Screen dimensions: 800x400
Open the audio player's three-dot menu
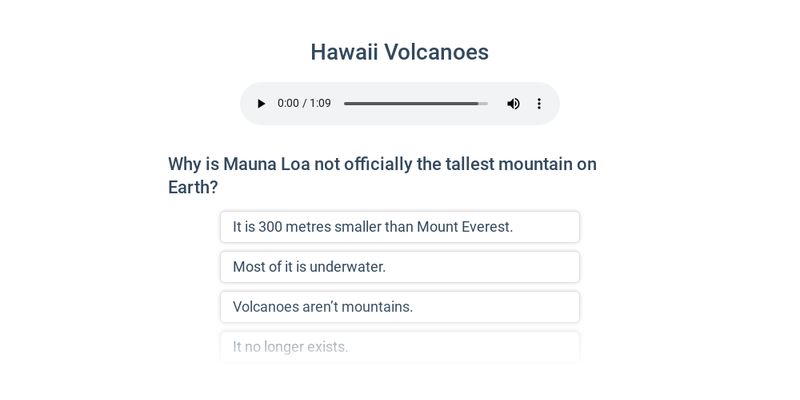coord(539,104)
